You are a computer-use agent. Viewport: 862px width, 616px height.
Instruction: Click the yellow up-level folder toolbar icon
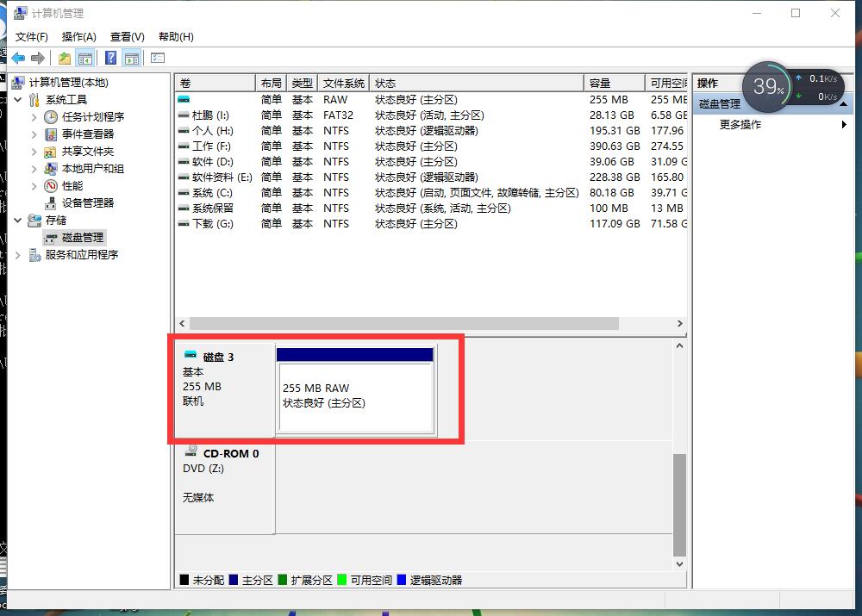click(x=63, y=58)
